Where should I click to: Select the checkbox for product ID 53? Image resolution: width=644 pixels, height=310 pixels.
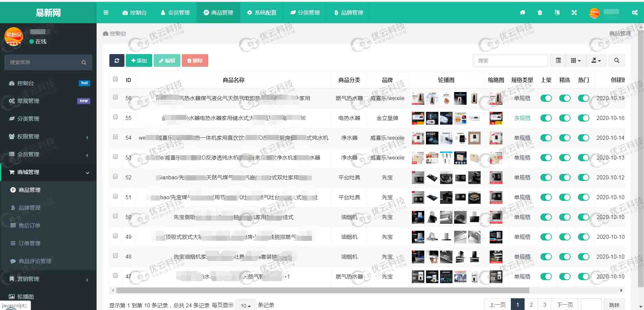[115, 157]
